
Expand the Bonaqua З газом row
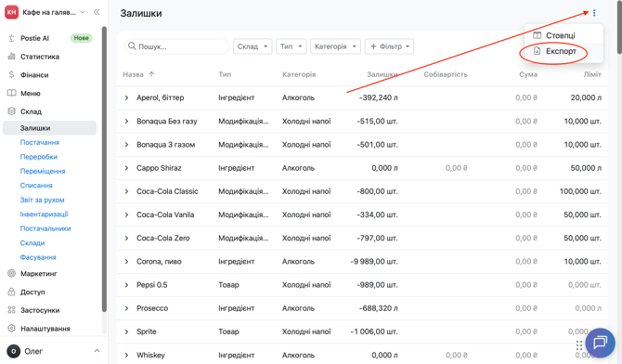(x=126, y=145)
